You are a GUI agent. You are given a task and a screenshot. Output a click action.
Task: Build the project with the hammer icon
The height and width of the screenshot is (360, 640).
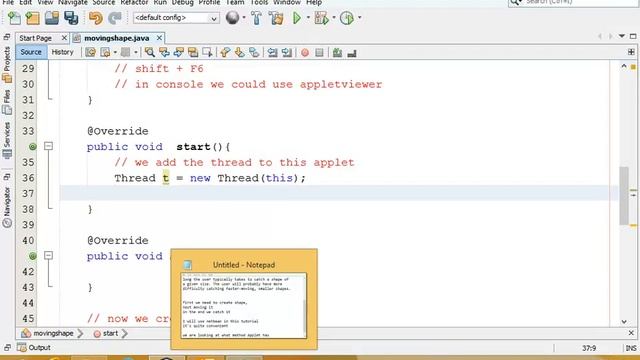pos(256,18)
